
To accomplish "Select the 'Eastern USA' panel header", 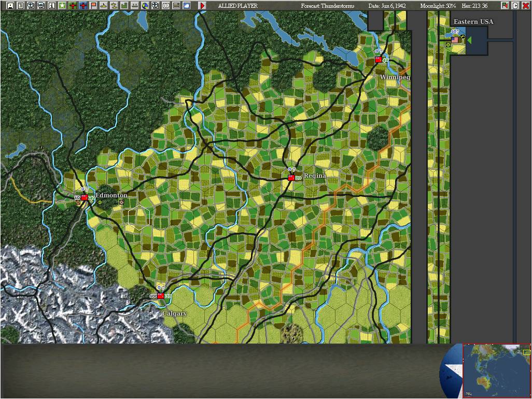I will click(472, 22).
